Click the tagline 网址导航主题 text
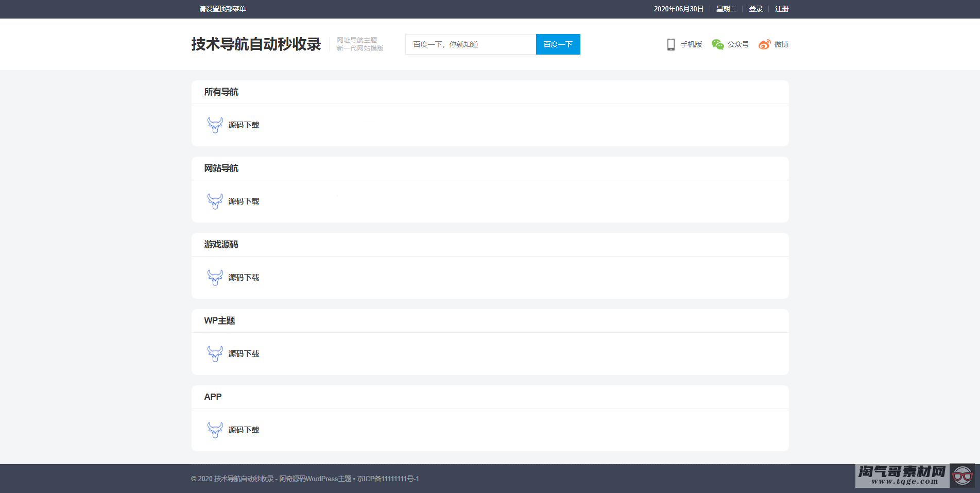Screen dimensions: 980x493 point(357,40)
